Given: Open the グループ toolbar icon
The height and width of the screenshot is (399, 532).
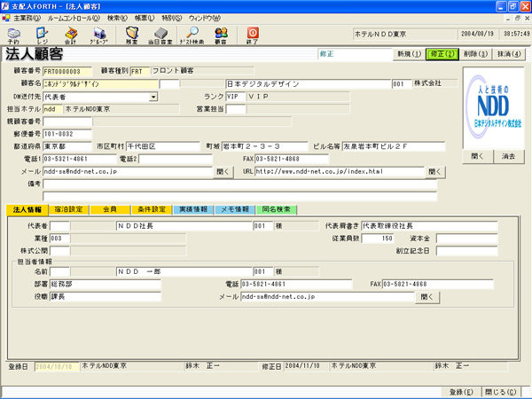Looking at the screenshot, I should 99,35.
